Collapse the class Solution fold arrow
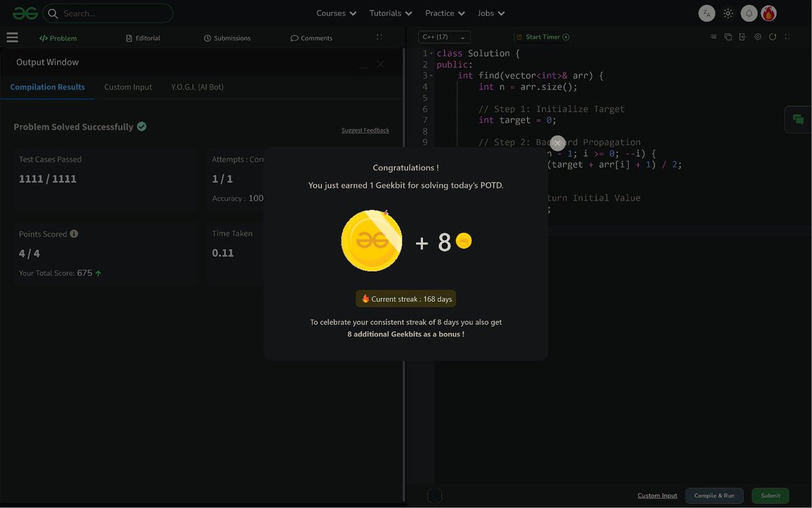The image size is (812, 508). pyautogui.click(x=431, y=54)
